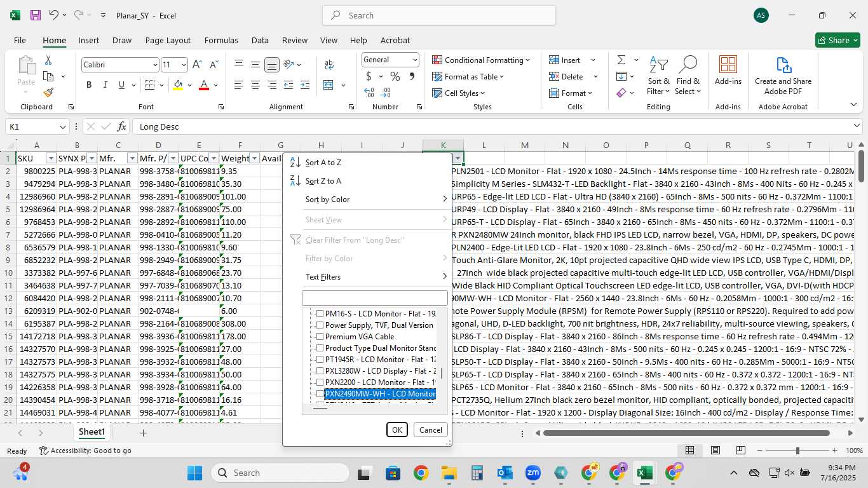Open the General number format dropdown

[415, 60]
